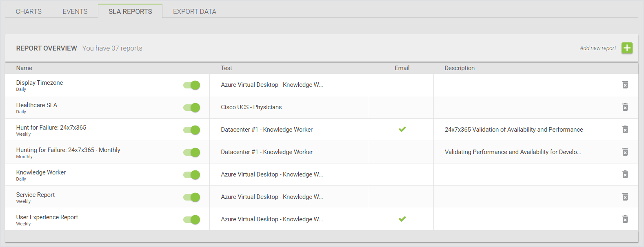Delete the Knowledge Worker report

(625, 174)
